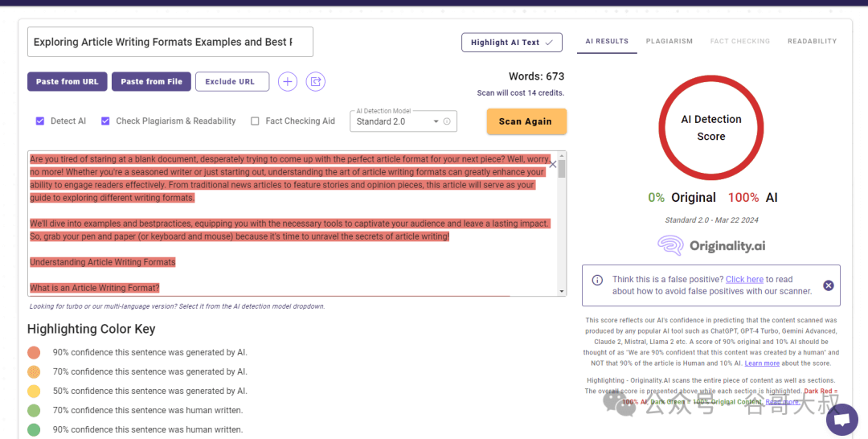Click the 70% AI confidence orange swatch
Screen dimensions: 868x439
pos(34,372)
